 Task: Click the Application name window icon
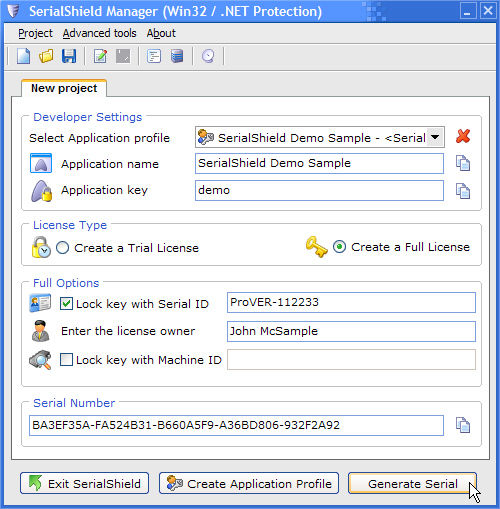(x=41, y=163)
